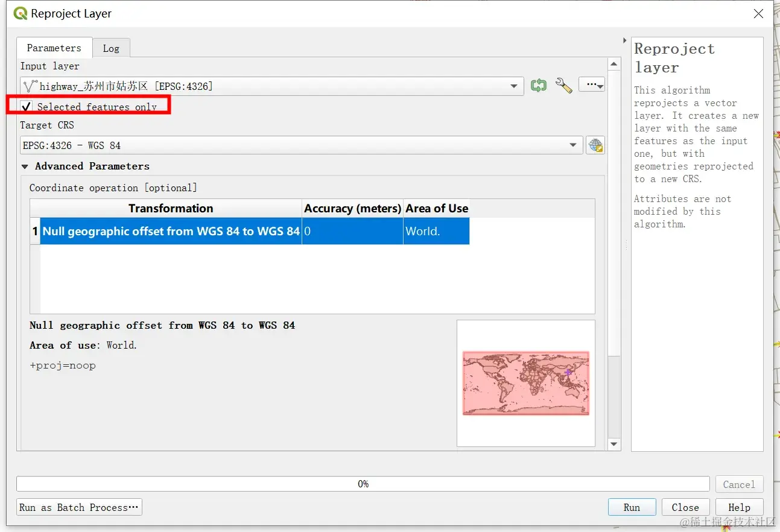Collapse the help panel with arrow

pos(624,40)
